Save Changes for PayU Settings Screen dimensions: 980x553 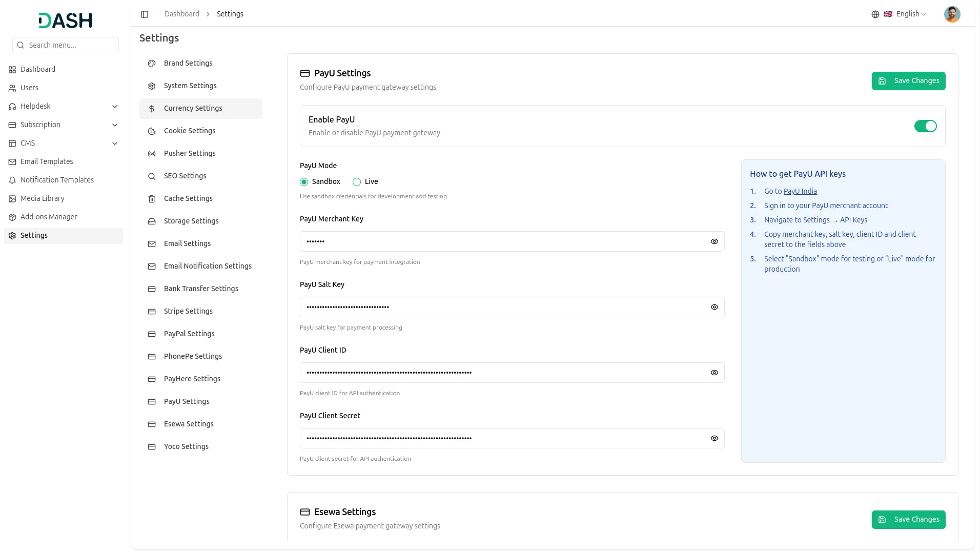coord(908,81)
